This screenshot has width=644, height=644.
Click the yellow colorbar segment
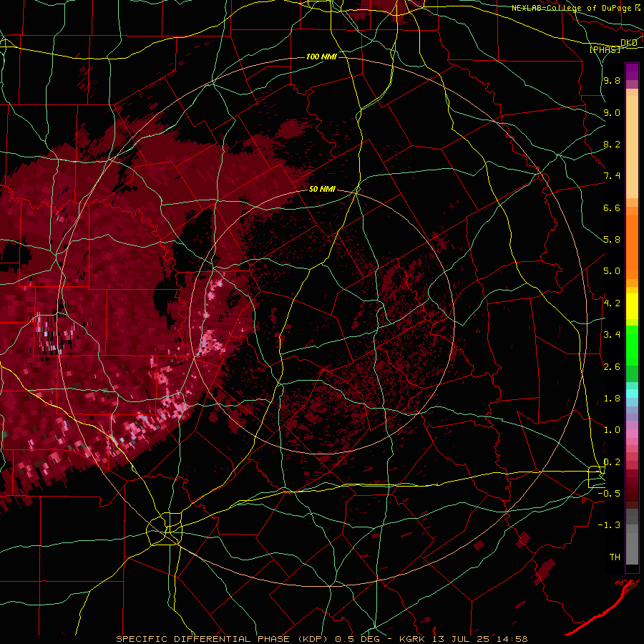[x=632, y=306]
